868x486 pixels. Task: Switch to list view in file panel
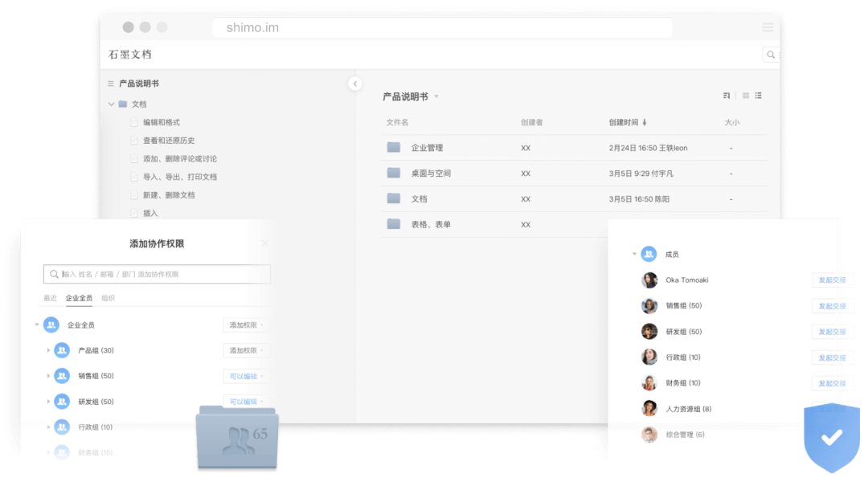tap(758, 95)
